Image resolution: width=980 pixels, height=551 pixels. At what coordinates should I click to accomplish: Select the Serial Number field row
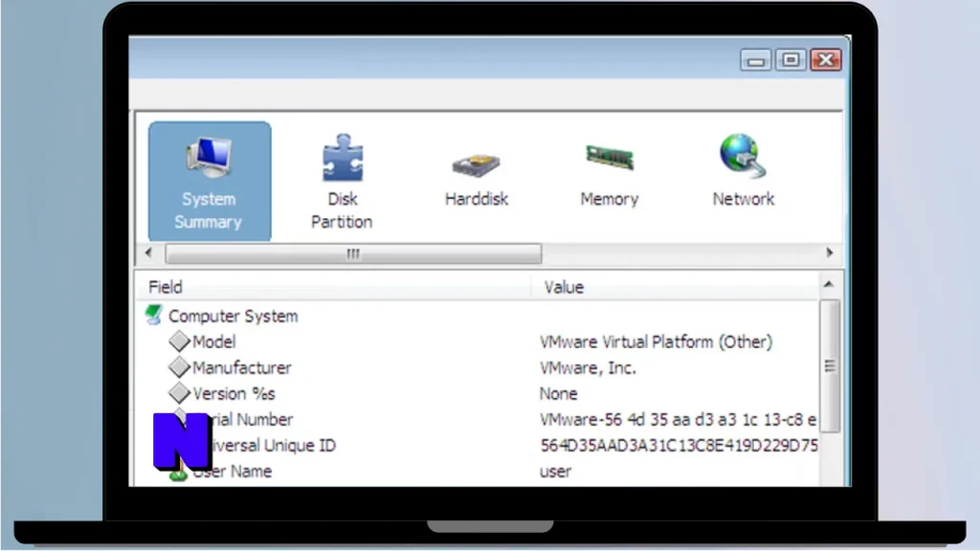[478, 419]
